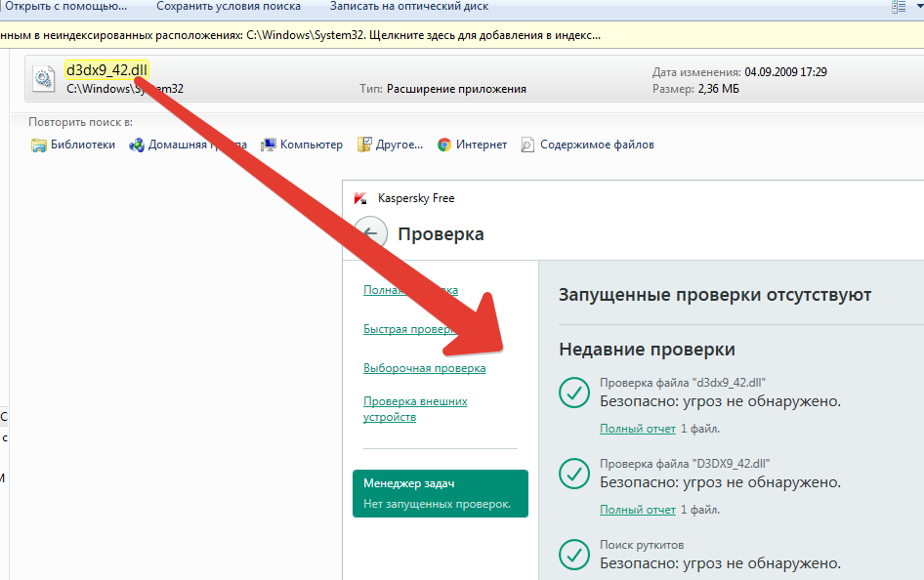This screenshot has width=924, height=580.
Task: Click the green checkmark beside Поиск руткитов
Action: [x=575, y=556]
